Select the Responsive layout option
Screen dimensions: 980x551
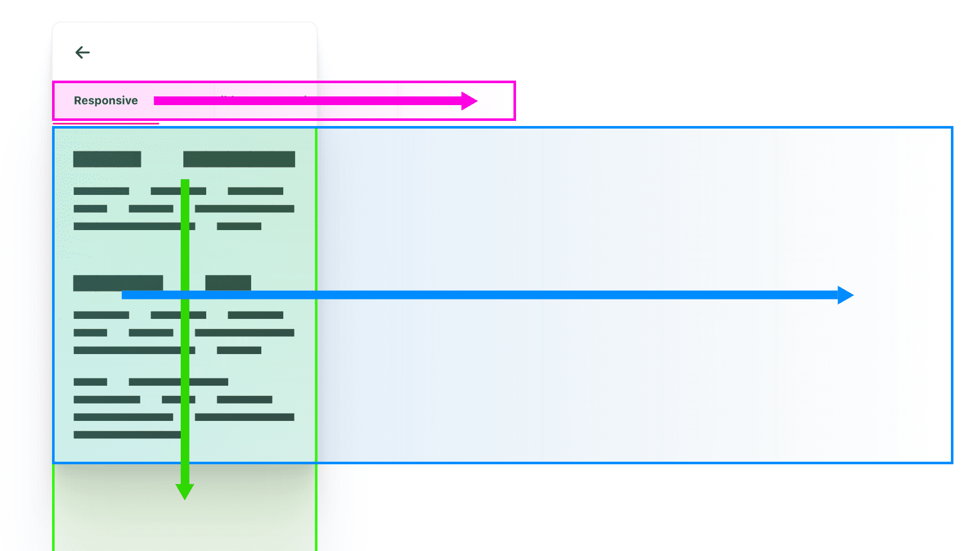[x=106, y=99]
